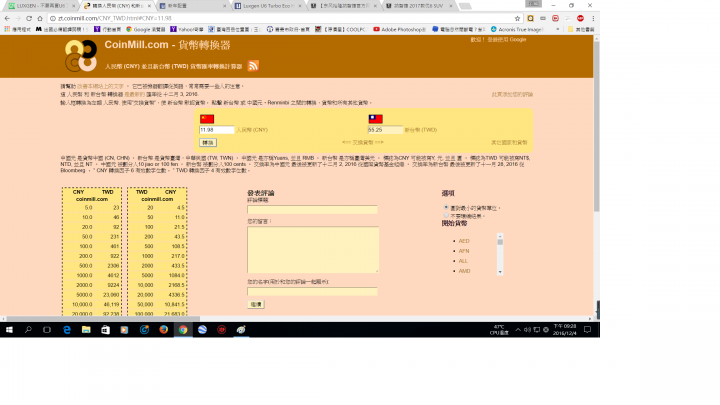This screenshot has height=405, width=720.
Task: Click the volume speaker tray icon
Action: [527, 330]
